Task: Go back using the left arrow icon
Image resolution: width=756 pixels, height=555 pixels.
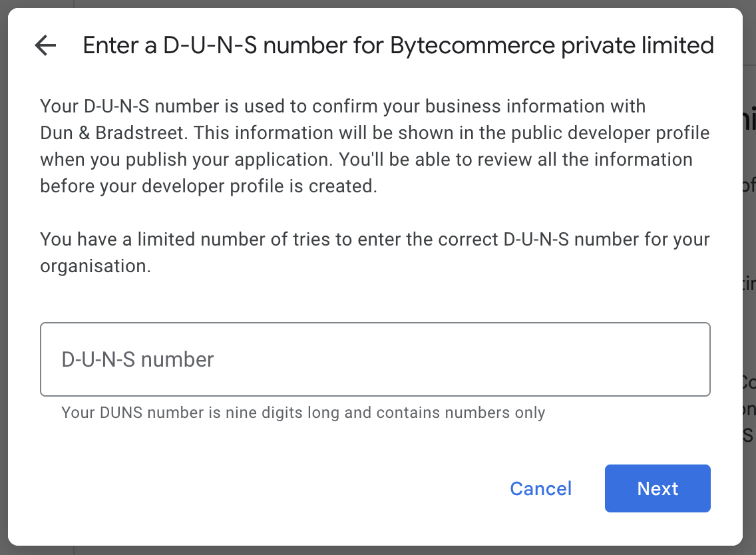Action: [x=45, y=45]
